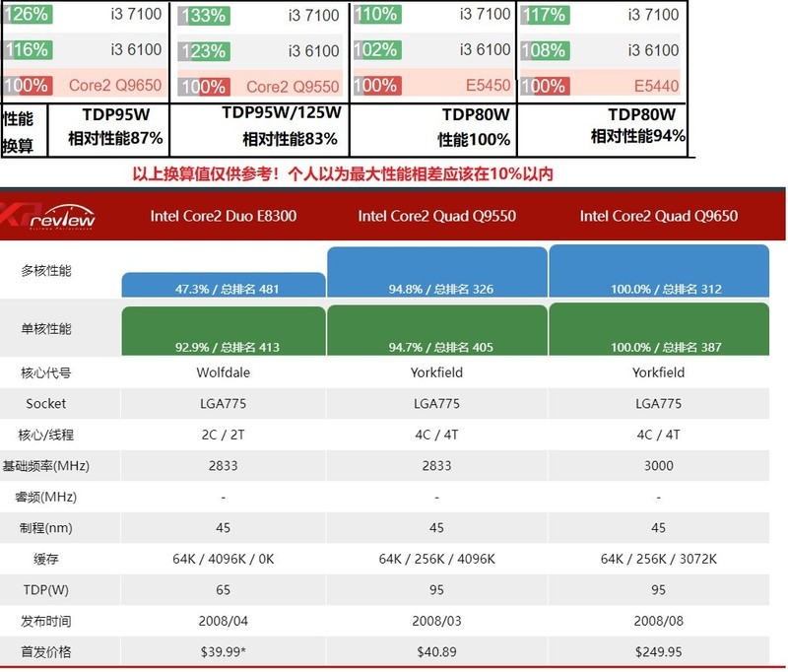
Task: Select the 102% green performance badge
Action: point(377,49)
